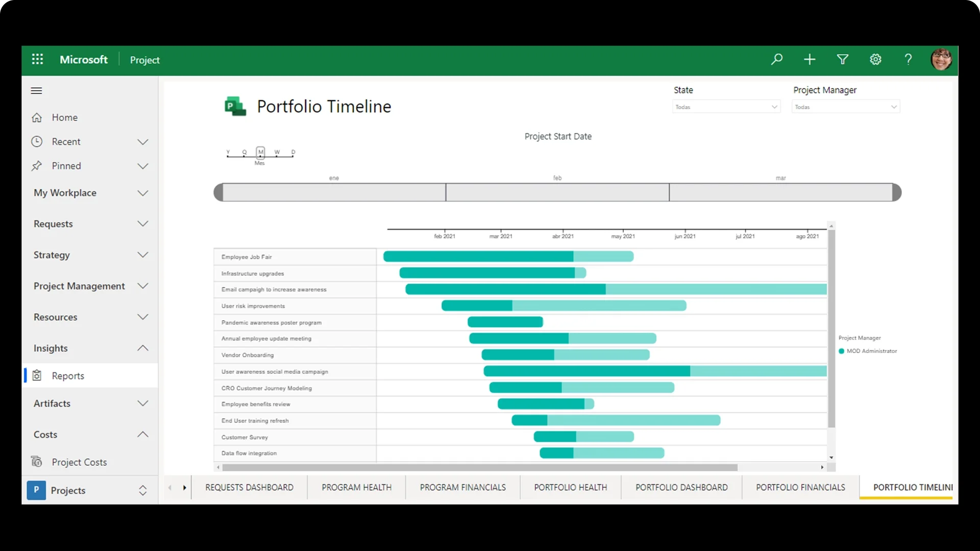This screenshot has width=980, height=551.
Task: Switch to the Portfolio Health tab
Action: click(570, 487)
